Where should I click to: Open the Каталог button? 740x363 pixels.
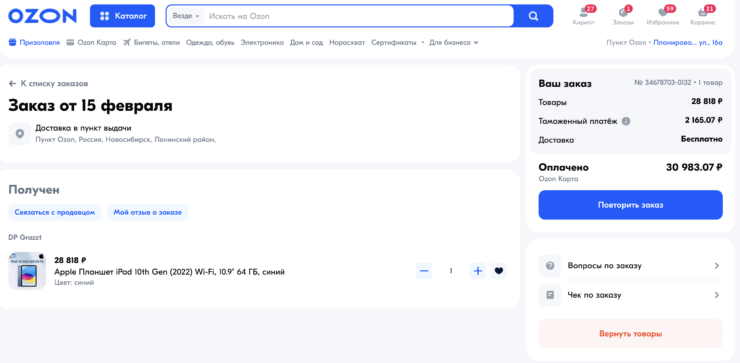pyautogui.click(x=122, y=16)
